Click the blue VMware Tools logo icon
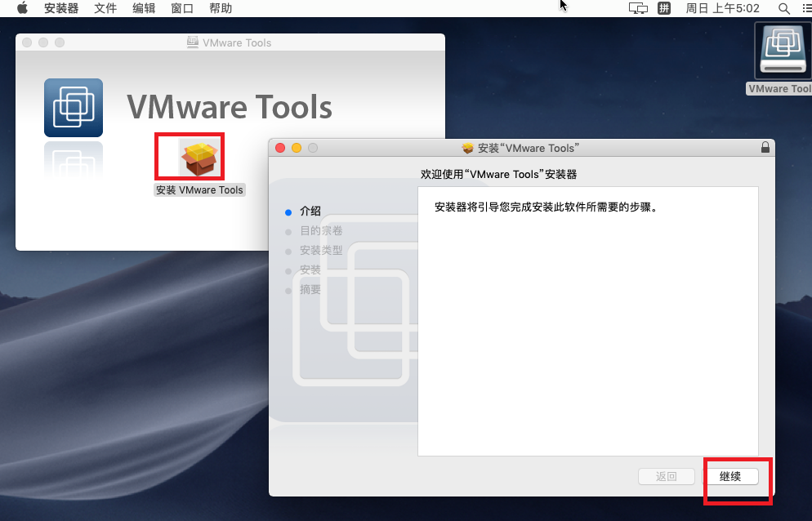Viewport: 812px width, 521px height. (x=74, y=108)
